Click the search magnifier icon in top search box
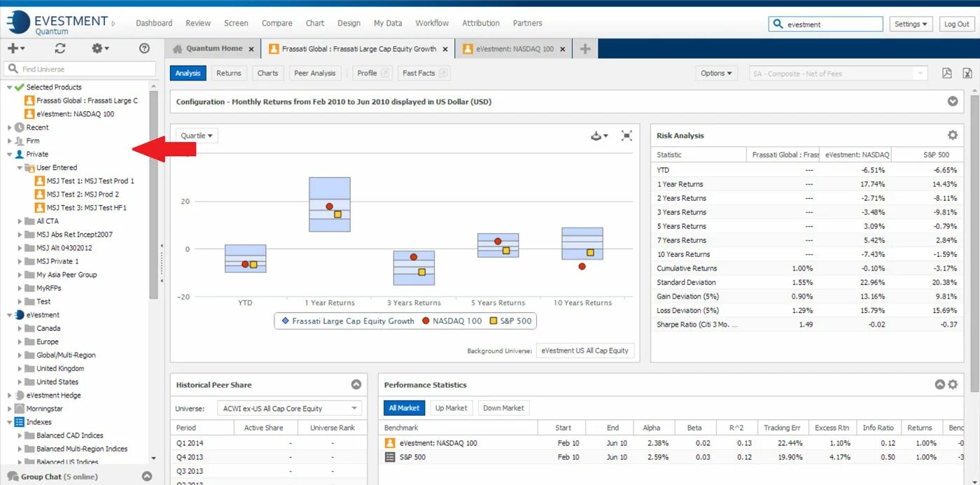This screenshot has width=980, height=485. (x=778, y=24)
